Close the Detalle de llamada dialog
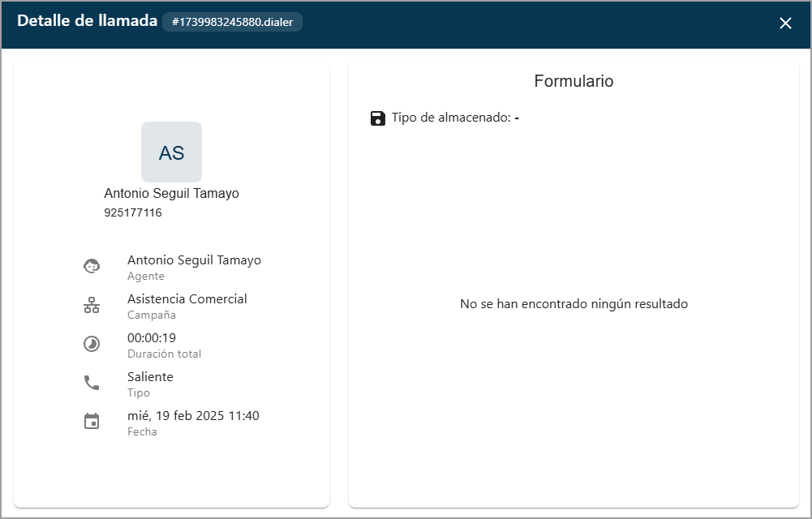 click(785, 24)
